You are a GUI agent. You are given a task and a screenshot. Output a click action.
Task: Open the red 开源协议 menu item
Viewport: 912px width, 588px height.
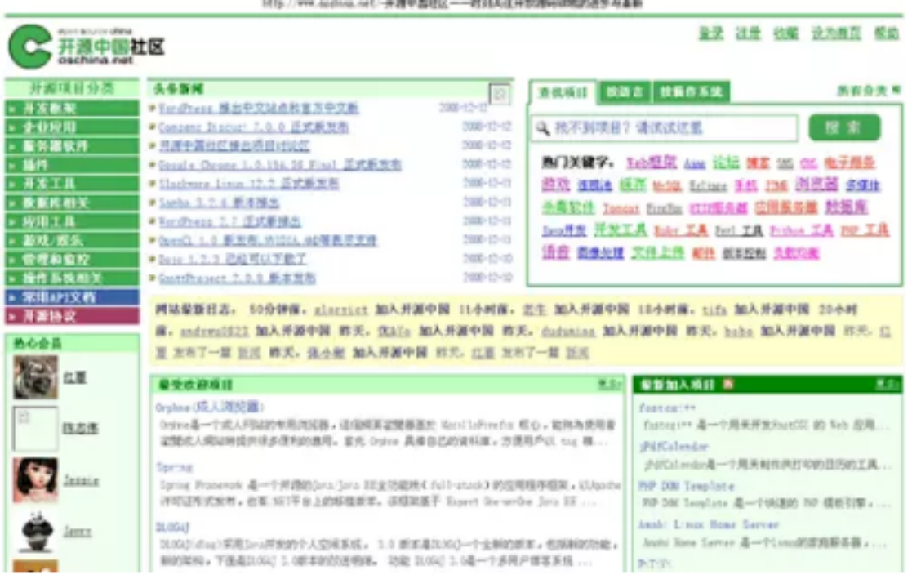[72, 316]
